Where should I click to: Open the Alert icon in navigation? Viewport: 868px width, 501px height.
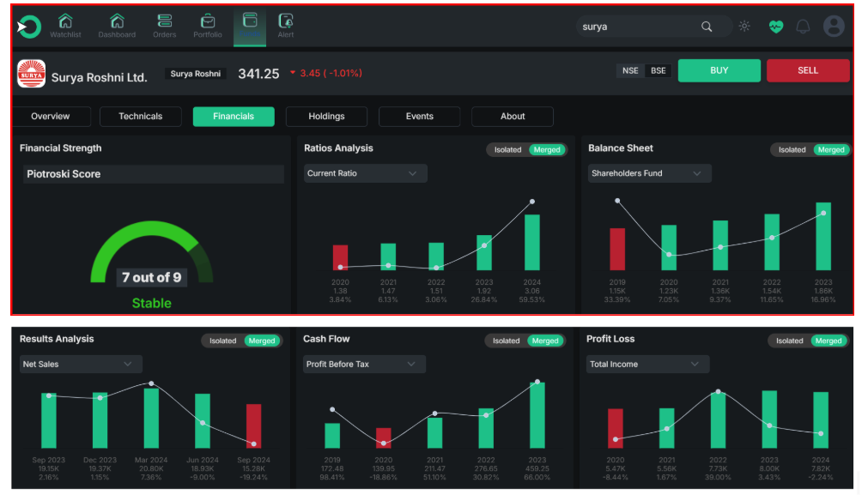tap(286, 21)
